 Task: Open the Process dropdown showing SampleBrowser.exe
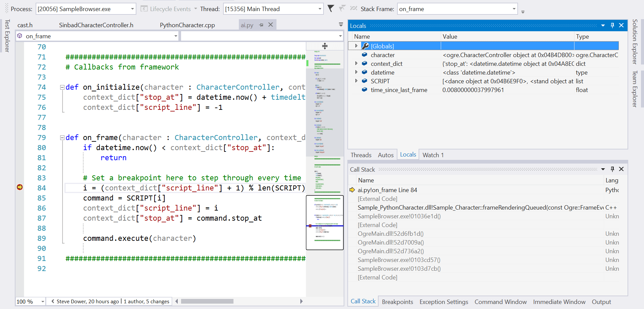point(132,9)
